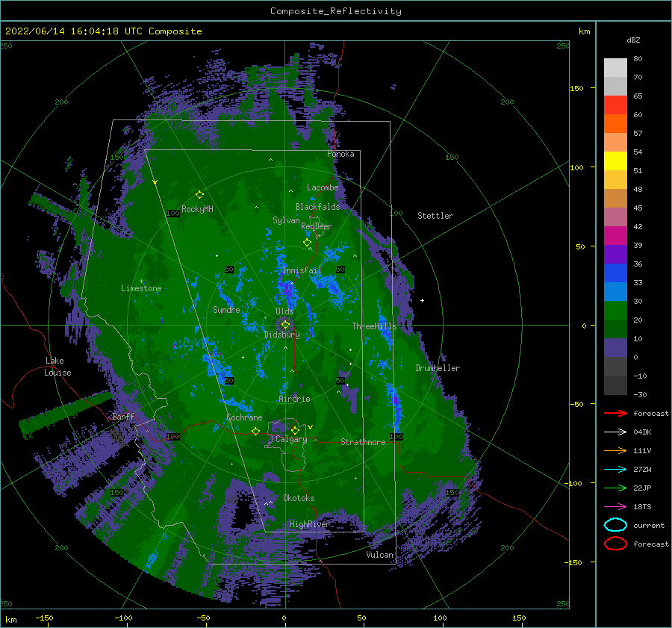This screenshot has height=628, width=672.
Task: Select the red 65–60 dBZ color swatch
Action: [x=615, y=105]
